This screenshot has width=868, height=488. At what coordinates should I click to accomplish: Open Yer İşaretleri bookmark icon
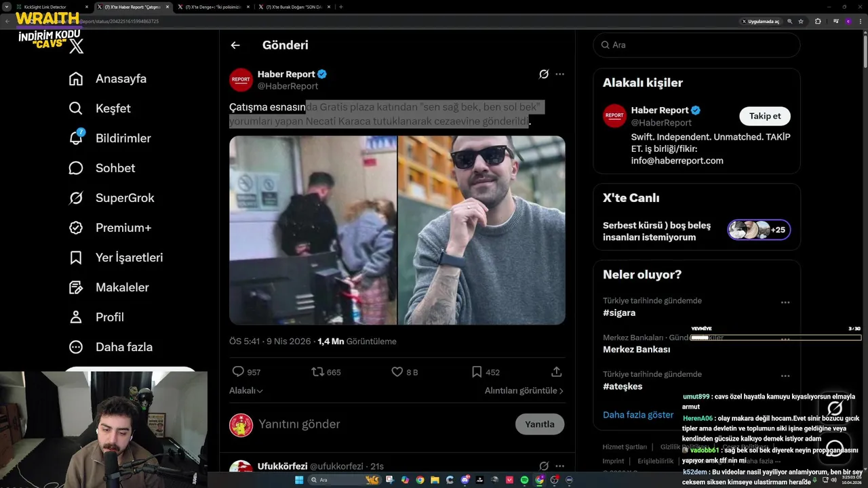(76, 258)
